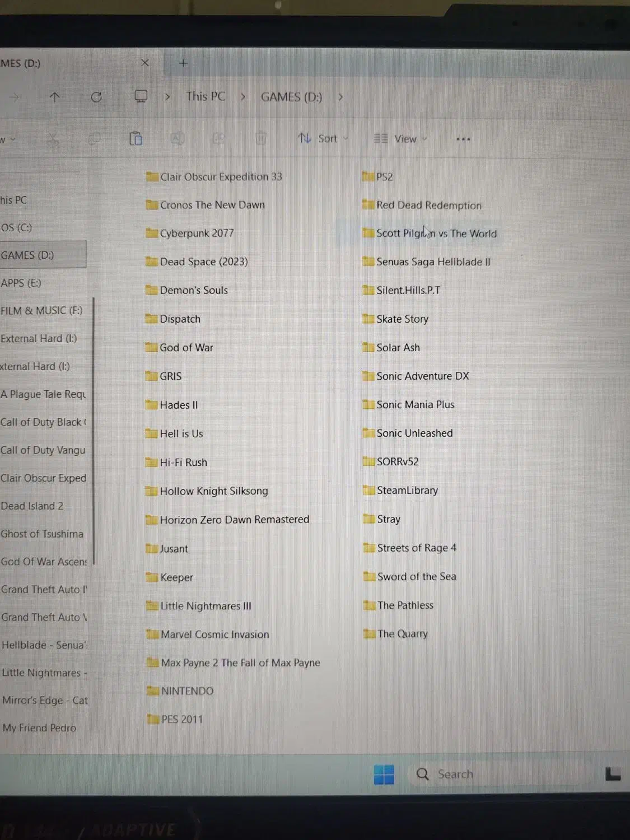Click Silent.Hills.P.T folder icon
The width and height of the screenshot is (630, 840).
pos(368,290)
